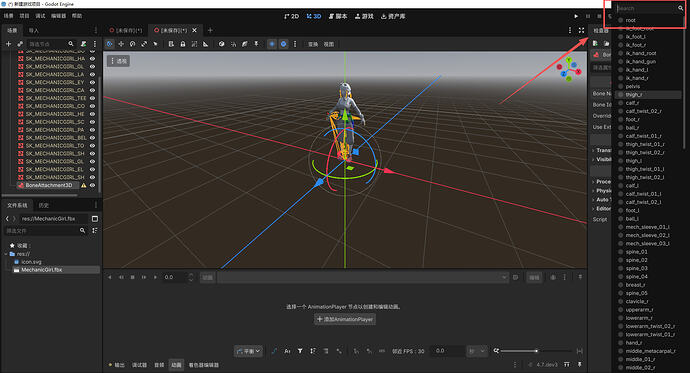Click the distraction-free mode expand icon
Screen dimensions: 690x373
(581, 30)
